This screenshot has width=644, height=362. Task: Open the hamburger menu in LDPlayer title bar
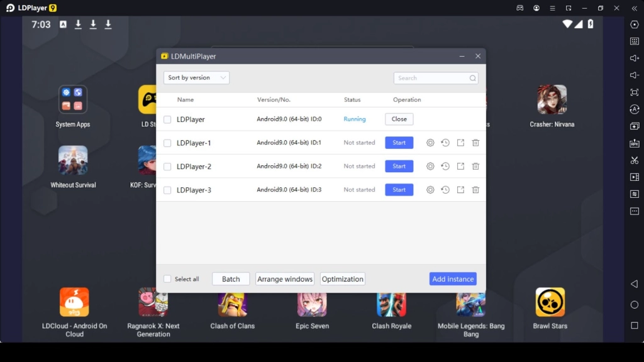[552, 8]
